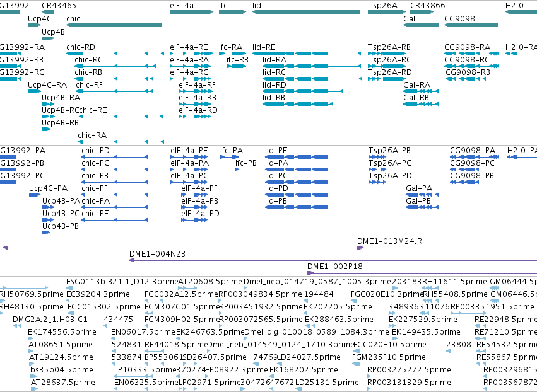Viewport: 537px width, 392px height.
Task: Select the lid-PB protein label
Action: coord(276,201)
